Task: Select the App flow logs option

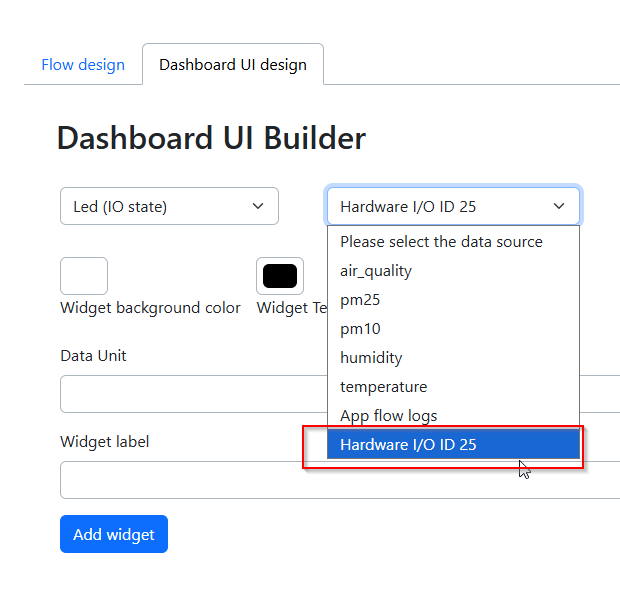Action: coord(388,416)
